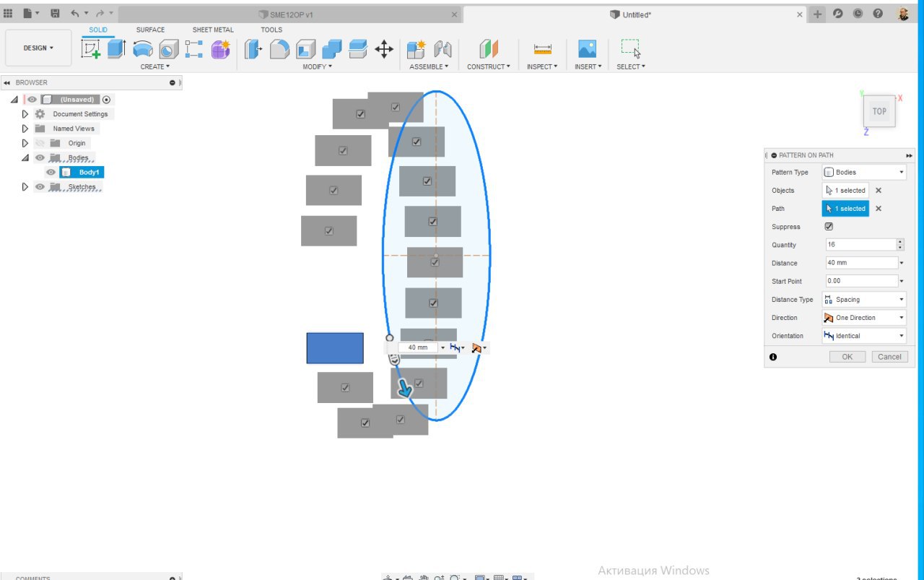The image size is (924, 580).
Task: Select the Combine tool
Action: pyautogui.click(x=332, y=49)
